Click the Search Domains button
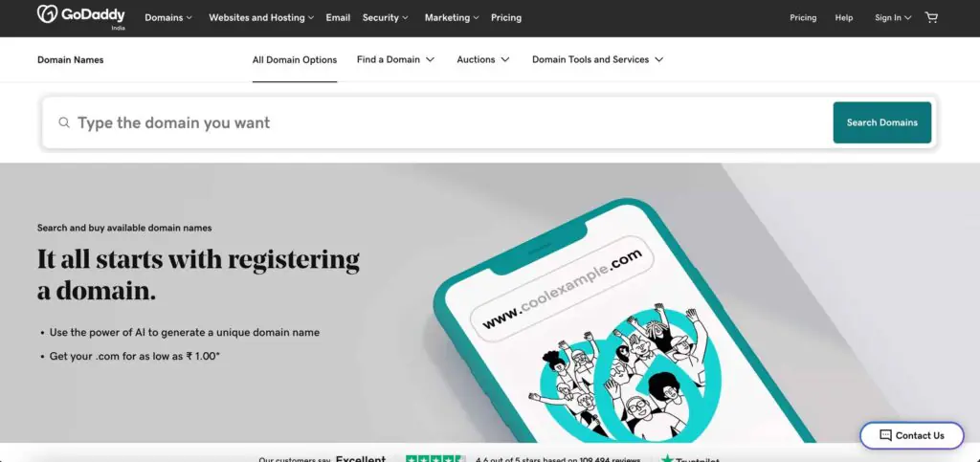Viewport: 980px width, 462px height. [881, 122]
